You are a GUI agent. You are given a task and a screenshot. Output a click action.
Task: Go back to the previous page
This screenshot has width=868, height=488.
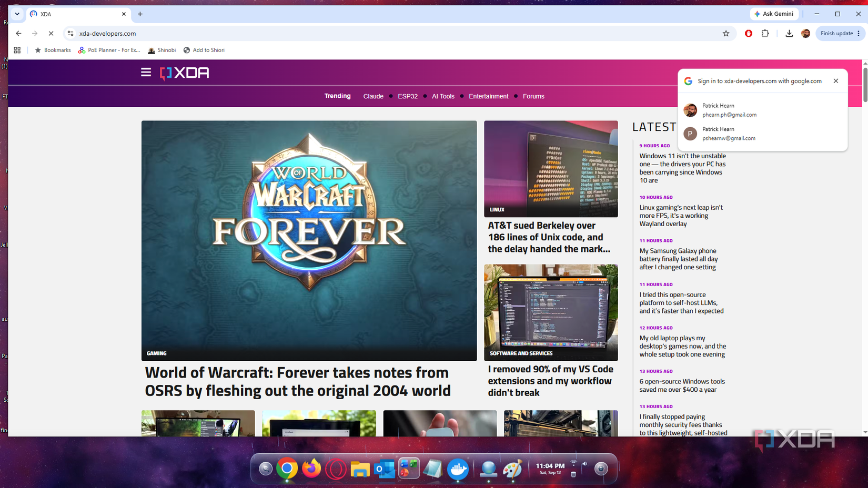pos(18,33)
